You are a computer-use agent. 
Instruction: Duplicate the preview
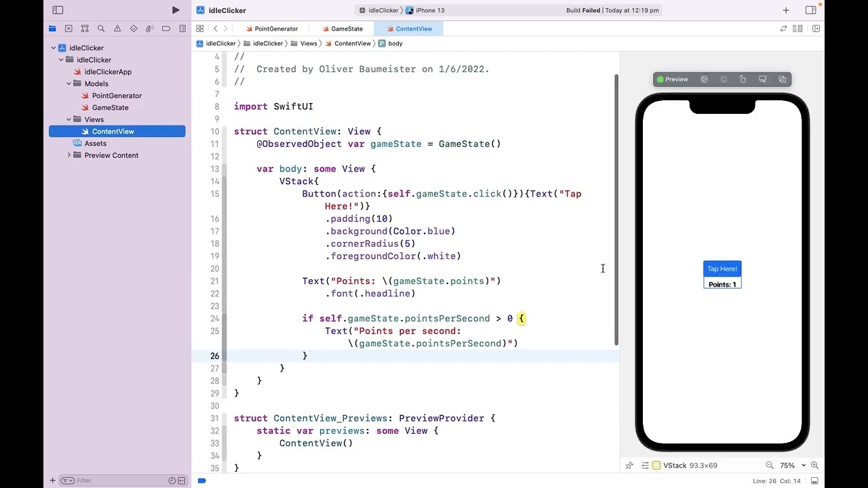point(782,79)
